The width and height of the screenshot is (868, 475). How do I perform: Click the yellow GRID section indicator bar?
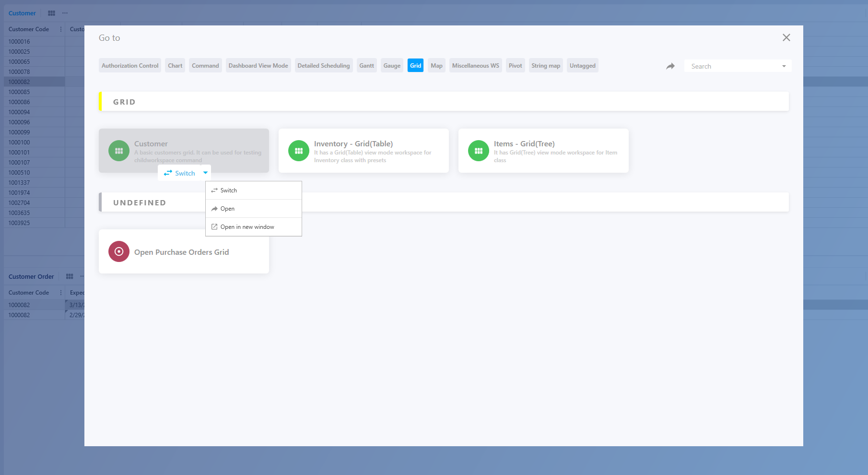100,101
